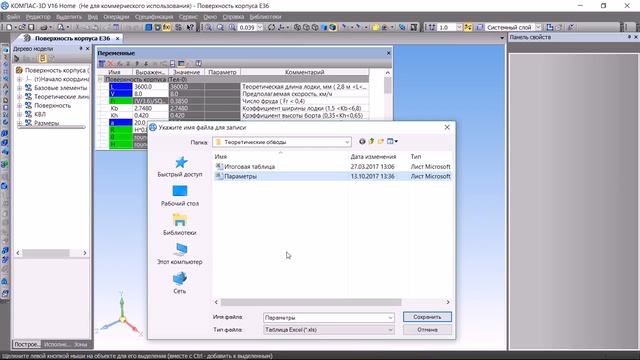Click the back navigation icon in dialog
Viewport: 640px width, 360px height.
pos(362,141)
